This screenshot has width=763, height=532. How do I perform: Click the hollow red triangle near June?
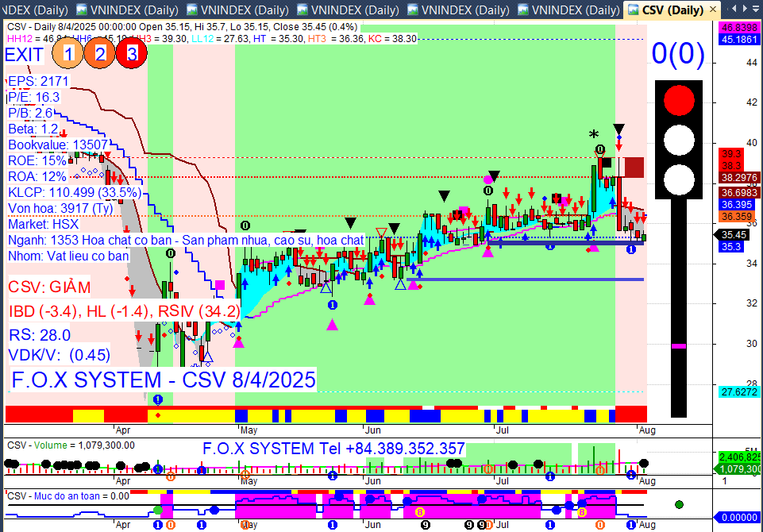click(x=381, y=232)
